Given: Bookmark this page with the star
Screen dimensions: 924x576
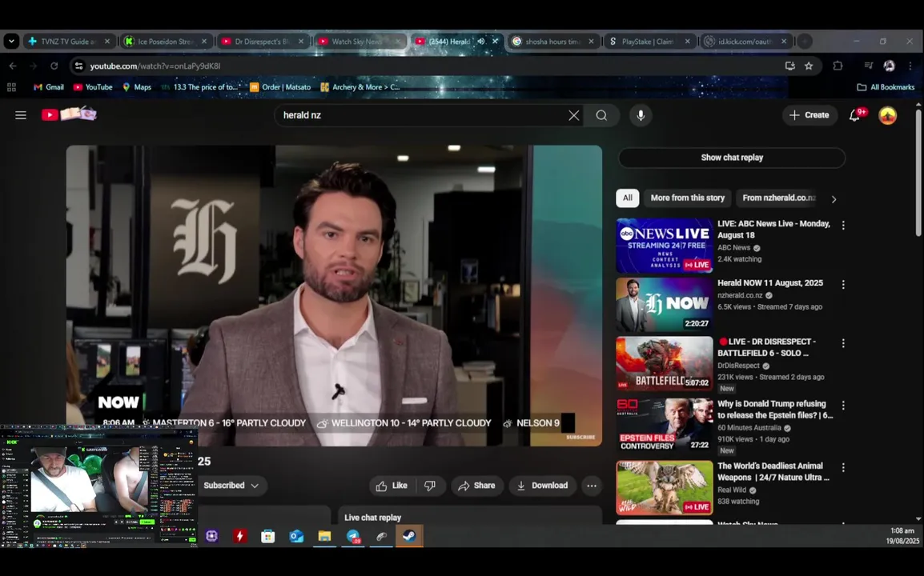Looking at the screenshot, I should [809, 66].
